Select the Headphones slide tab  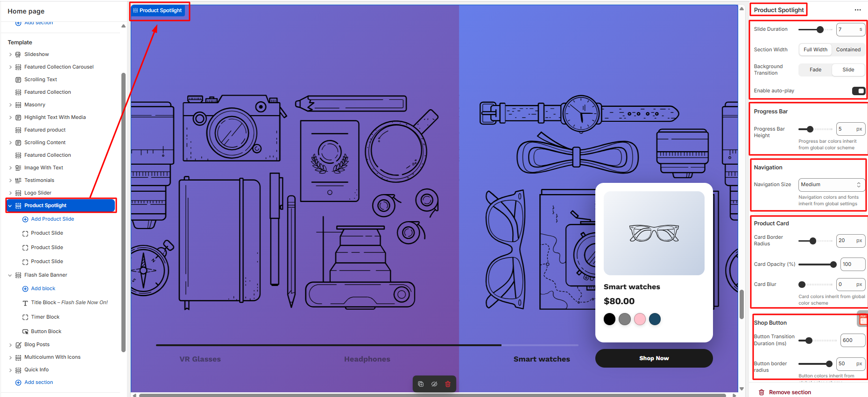coord(367,359)
